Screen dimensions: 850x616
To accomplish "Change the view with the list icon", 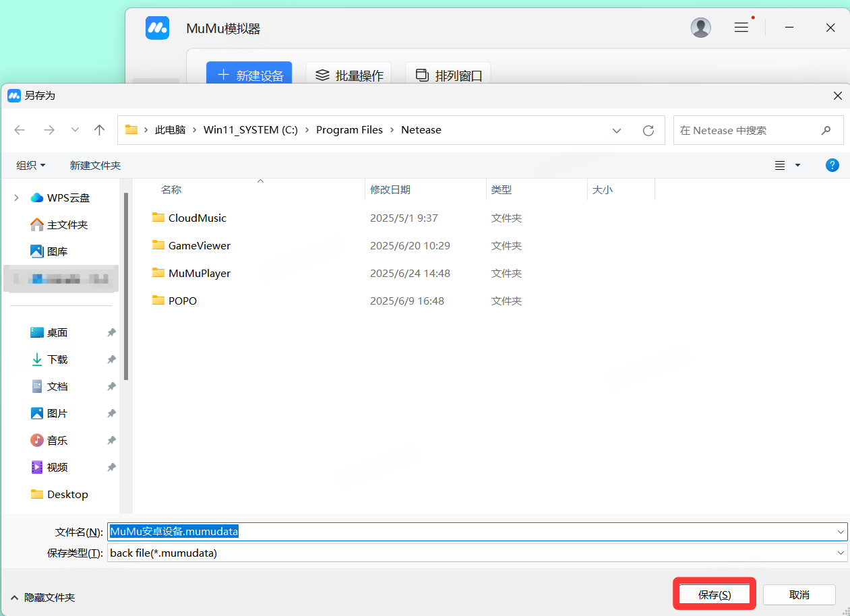I will (780, 165).
